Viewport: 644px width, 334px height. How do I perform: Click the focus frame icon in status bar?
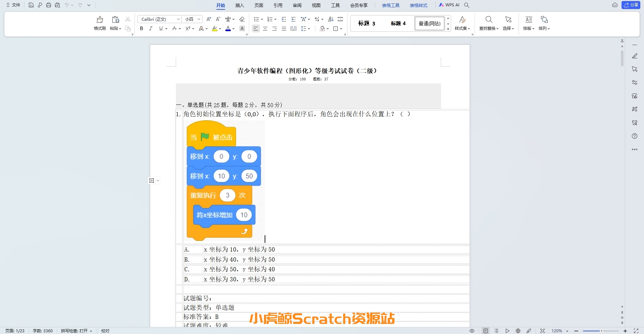542,331
